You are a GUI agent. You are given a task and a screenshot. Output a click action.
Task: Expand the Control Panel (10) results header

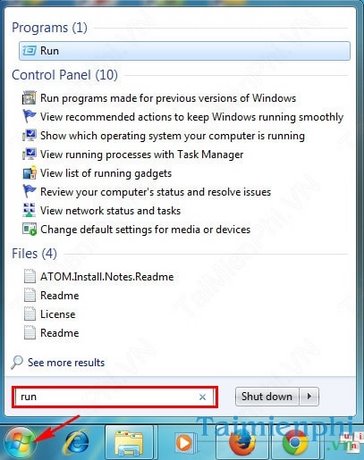65,75
